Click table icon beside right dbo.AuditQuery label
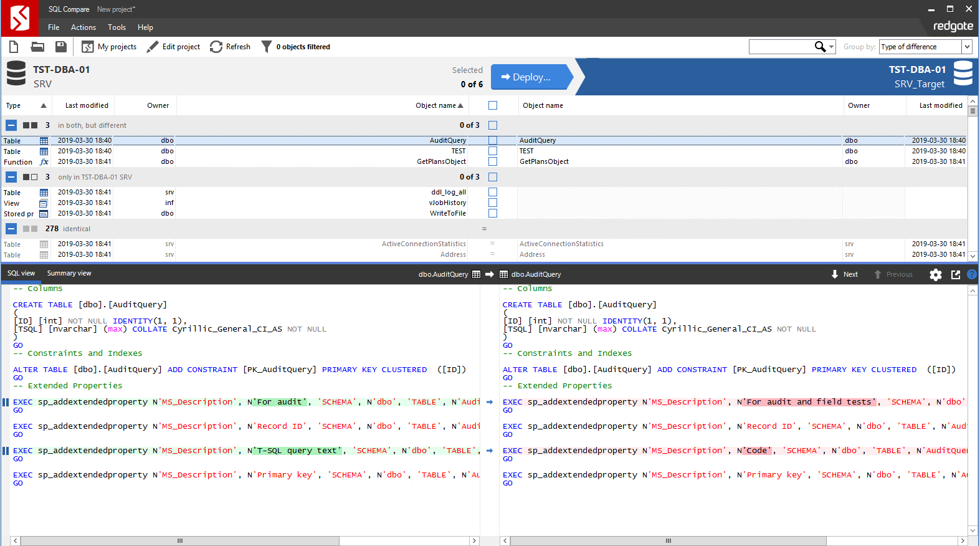 (503, 274)
